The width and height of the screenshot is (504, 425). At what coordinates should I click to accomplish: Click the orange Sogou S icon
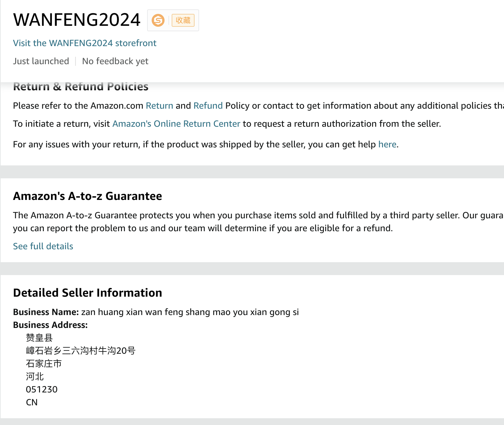(x=158, y=20)
